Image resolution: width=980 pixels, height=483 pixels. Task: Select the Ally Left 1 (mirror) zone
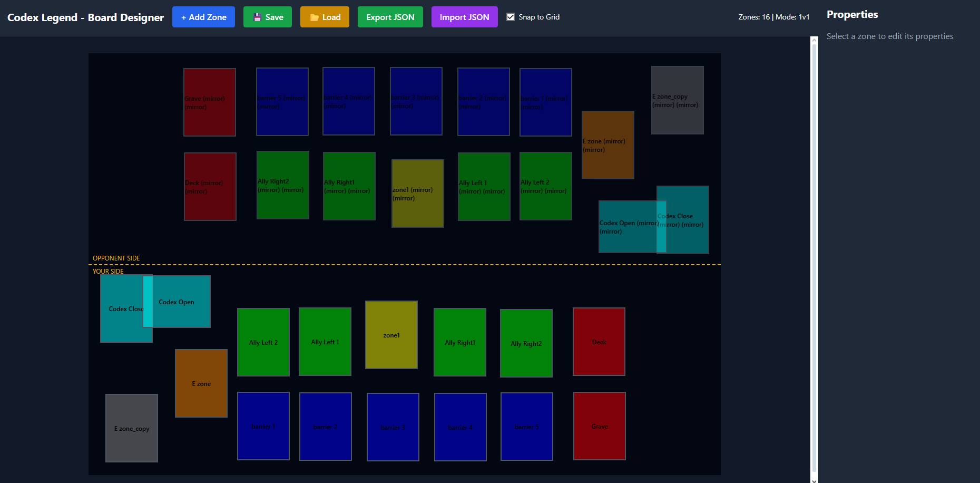(x=484, y=187)
